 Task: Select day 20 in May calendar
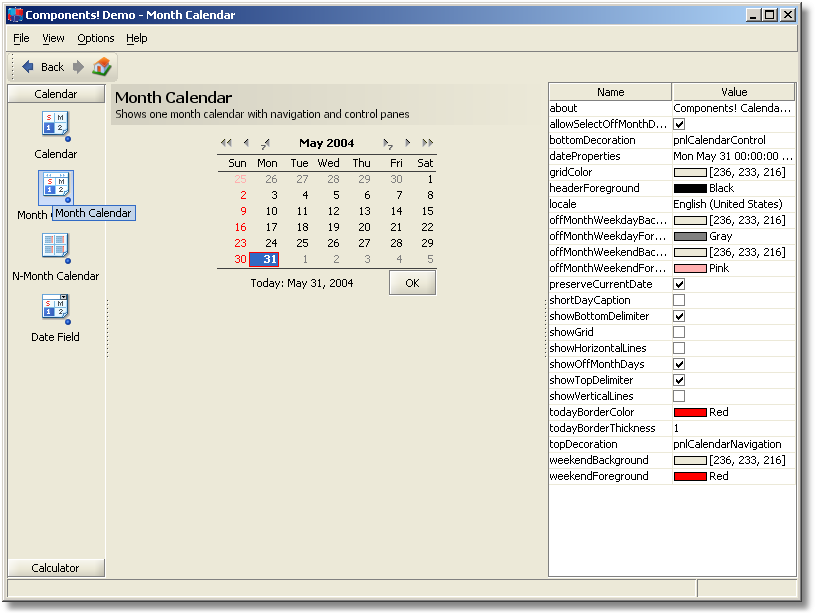pyautogui.click(x=364, y=227)
